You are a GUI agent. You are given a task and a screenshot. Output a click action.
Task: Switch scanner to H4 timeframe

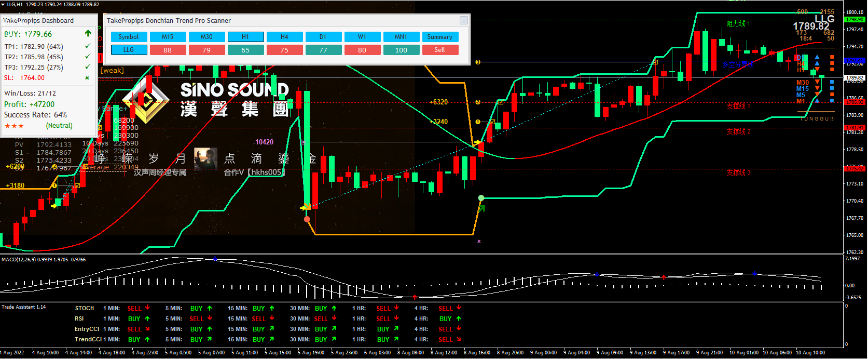(x=284, y=37)
